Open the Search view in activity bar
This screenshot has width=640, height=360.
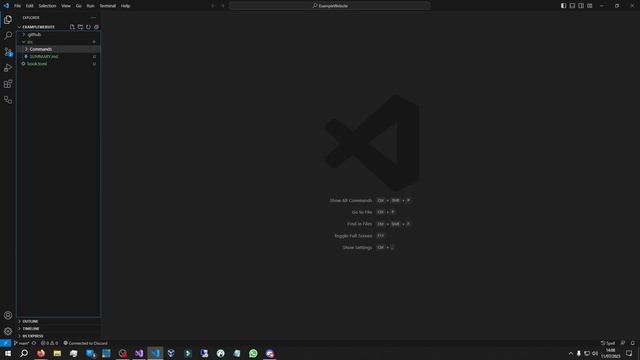click(x=8, y=36)
